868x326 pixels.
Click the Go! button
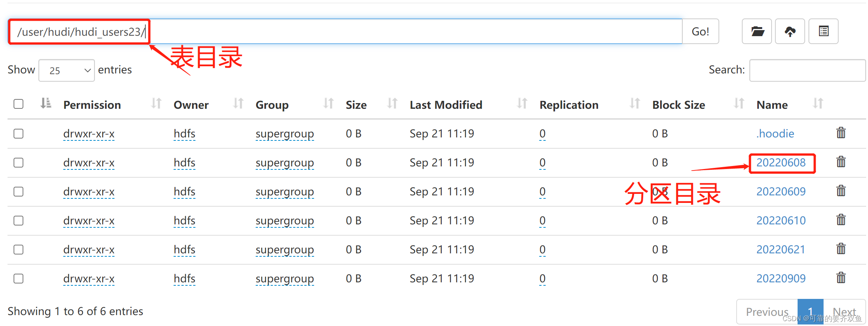700,32
